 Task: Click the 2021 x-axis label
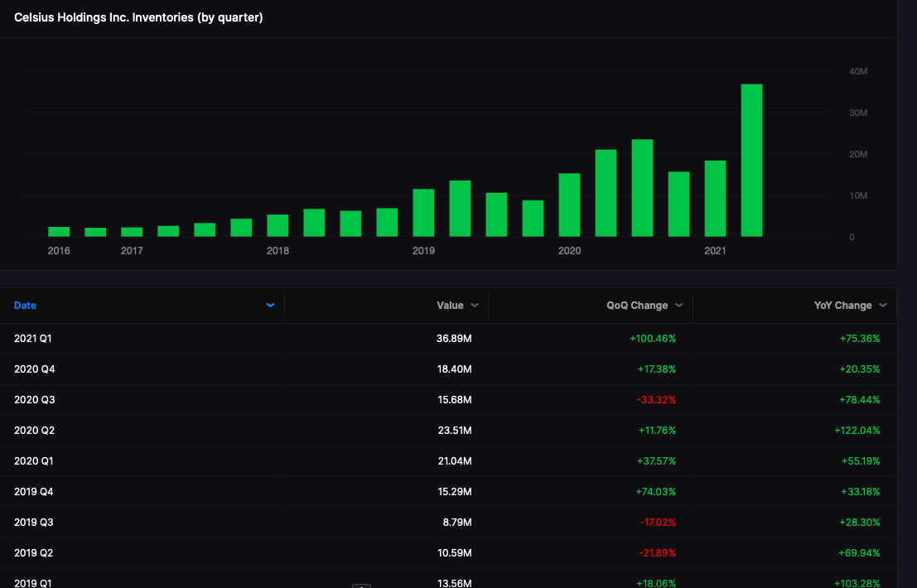715,251
